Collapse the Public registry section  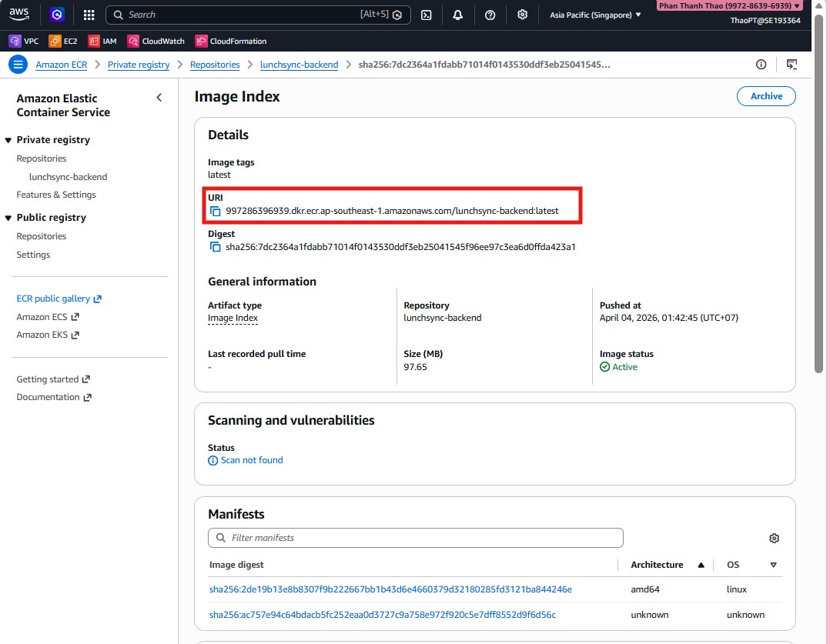tap(8, 218)
